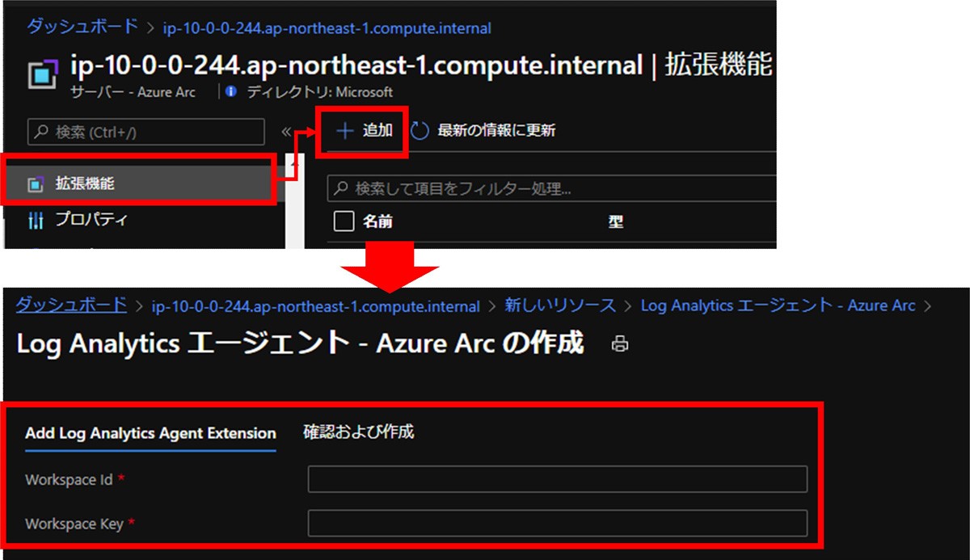
Task: Focus the 検索して項目をフィルター処理 field
Action: tap(551, 189)
